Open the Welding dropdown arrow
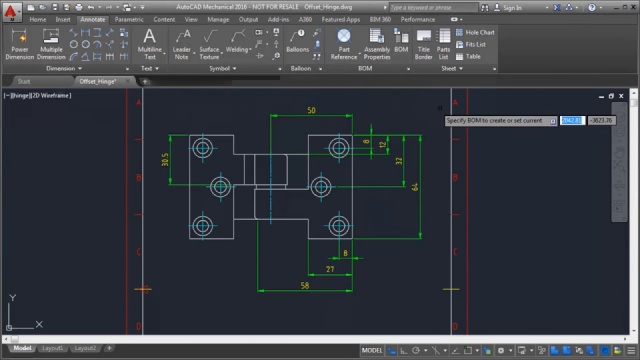 [250, 50]
